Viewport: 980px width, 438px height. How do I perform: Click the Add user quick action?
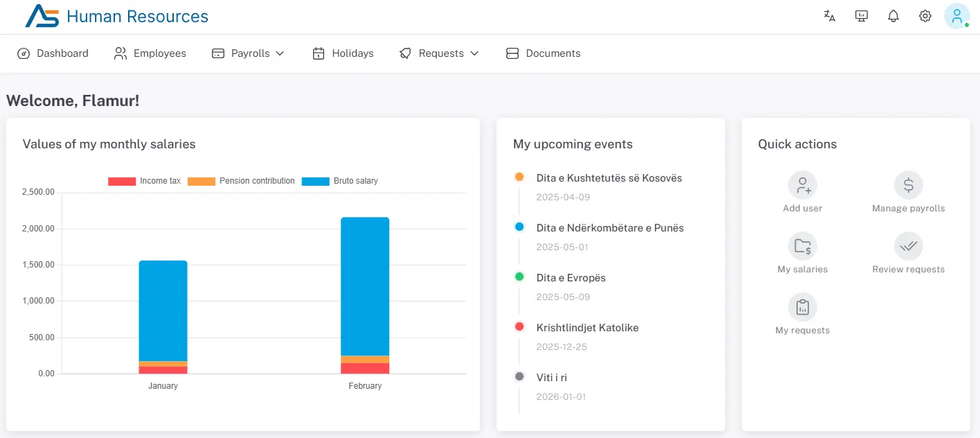tap(802, 186)
